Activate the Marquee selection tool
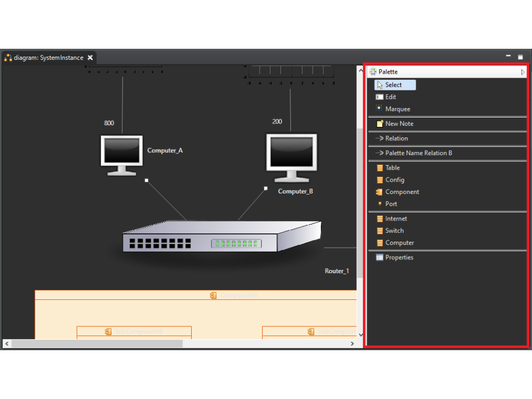 (397, 109)
